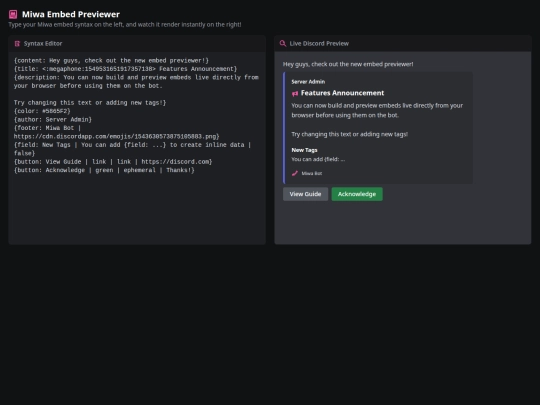The height and width of the screenshot is (405, 540).
Task: Click the Miwa Bot footer icon
Action: pyautogui.click(x=295, y=173)
